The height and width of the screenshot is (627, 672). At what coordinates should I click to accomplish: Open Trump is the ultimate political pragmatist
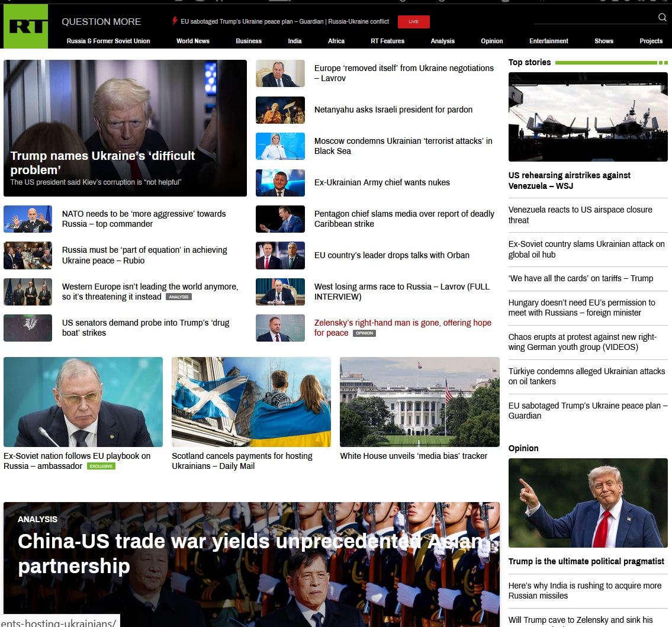click(x=586, y=561)
